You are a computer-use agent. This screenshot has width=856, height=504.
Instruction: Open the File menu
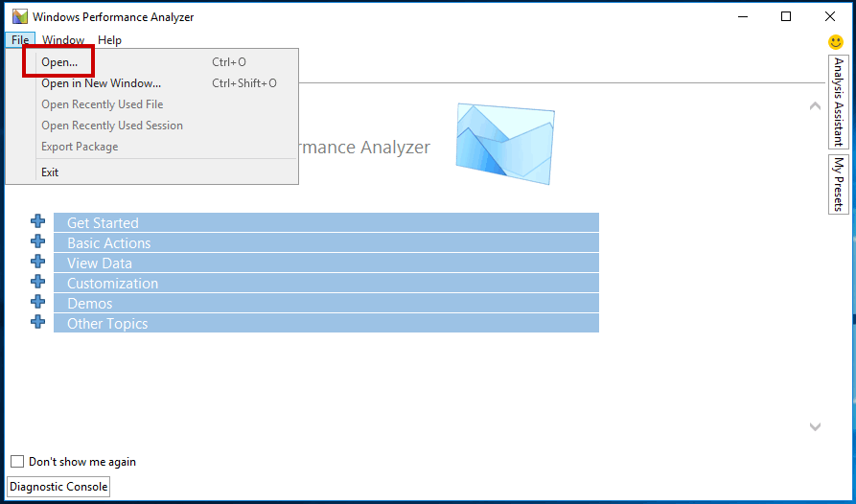(x=20, y=40)
